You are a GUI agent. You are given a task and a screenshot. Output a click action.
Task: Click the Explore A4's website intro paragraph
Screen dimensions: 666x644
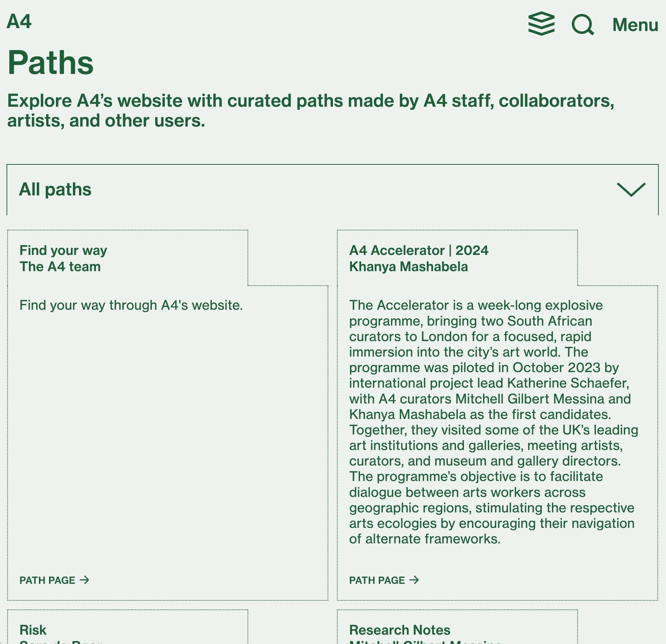click(x=310, y=111)
